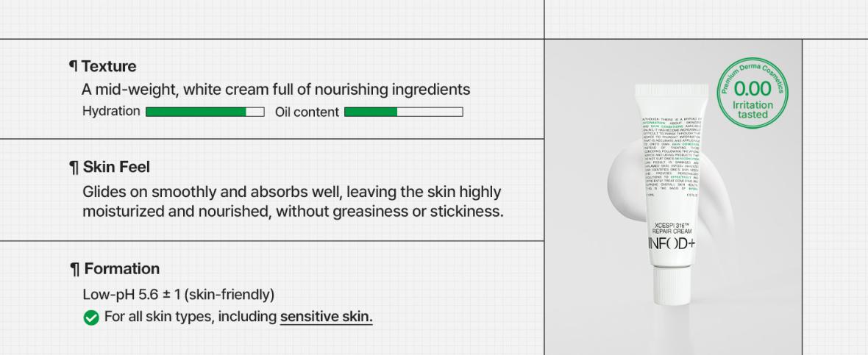868x355 pixels.
Task: Click the white tube cap
Action: (672, 286)
